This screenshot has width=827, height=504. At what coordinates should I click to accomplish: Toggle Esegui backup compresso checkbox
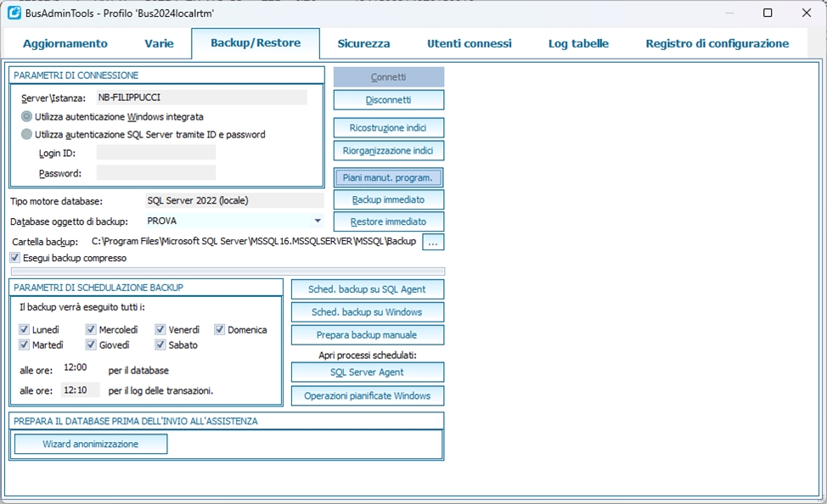(14, 258)
